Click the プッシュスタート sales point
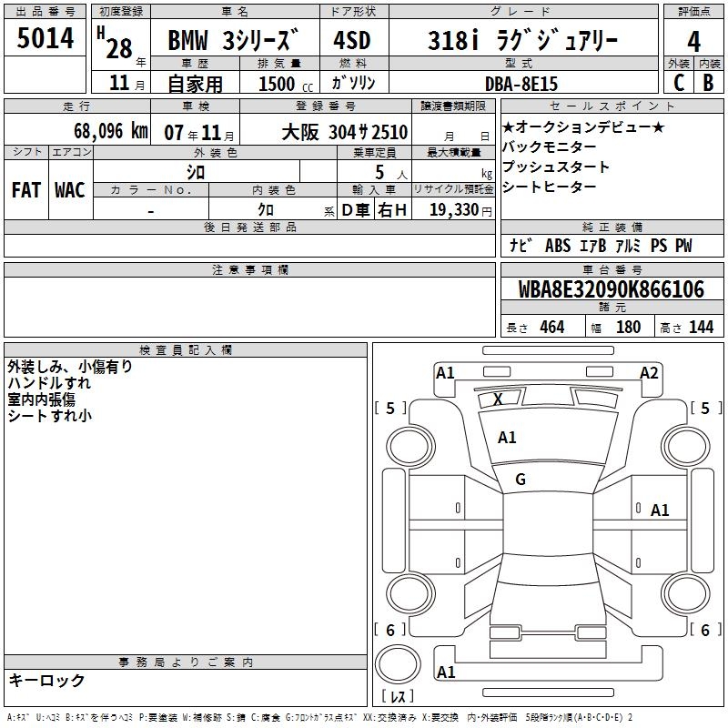 tap(555, 167)
